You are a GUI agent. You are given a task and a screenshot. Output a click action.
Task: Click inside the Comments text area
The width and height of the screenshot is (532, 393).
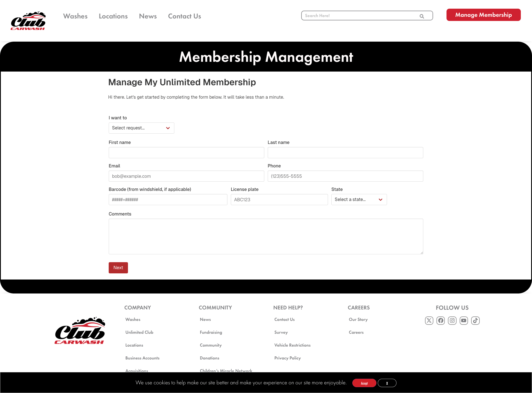266,236
